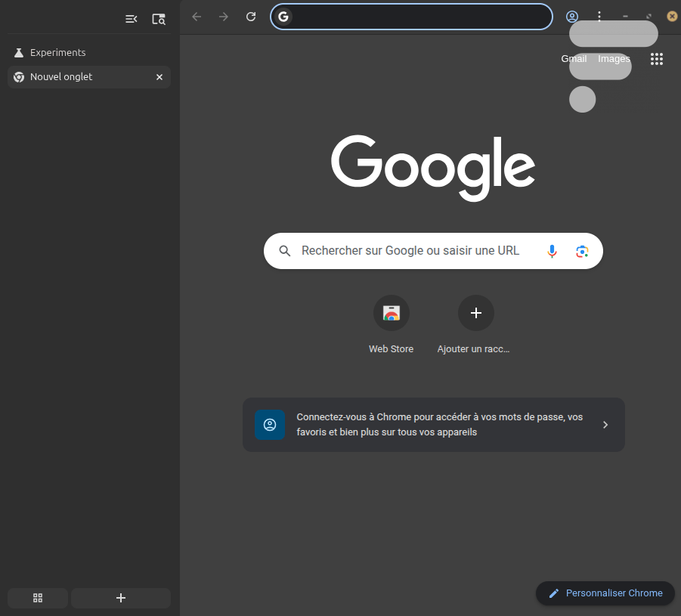Click the tab groups grid icon in sidebar

click(x=38, y=598)
